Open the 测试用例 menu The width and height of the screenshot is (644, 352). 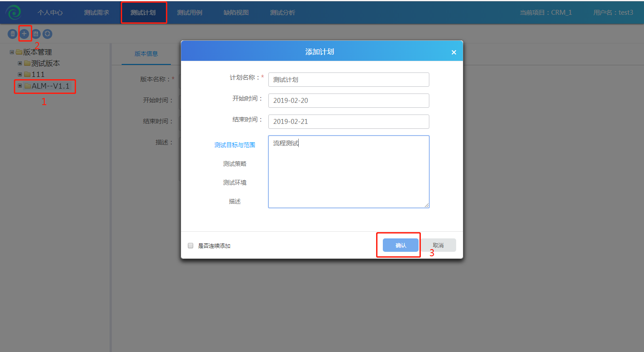(x=190, y=13)
